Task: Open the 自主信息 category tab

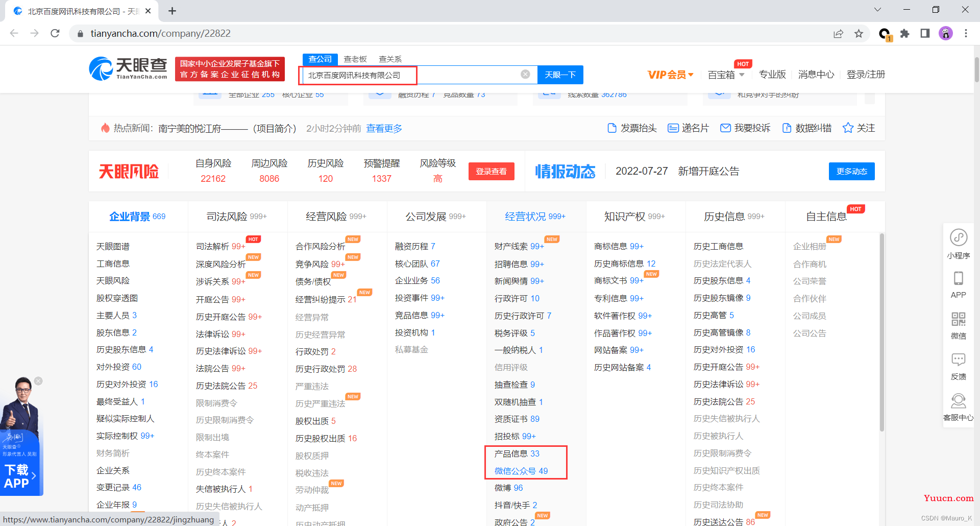Action: click(826, 217)
